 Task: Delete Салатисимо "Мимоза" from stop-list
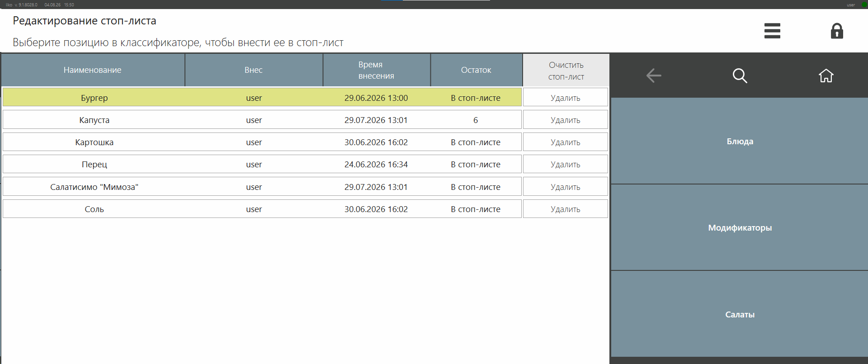[566, 187]
